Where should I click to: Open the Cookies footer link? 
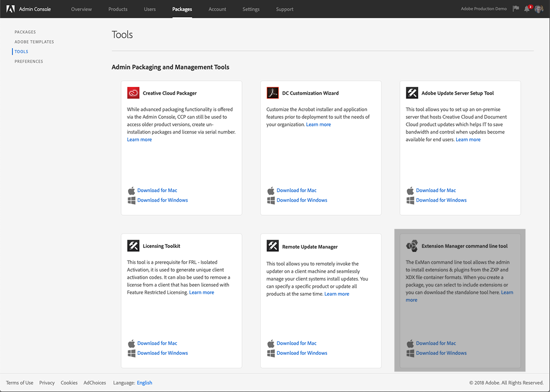[x=69, y=382]
